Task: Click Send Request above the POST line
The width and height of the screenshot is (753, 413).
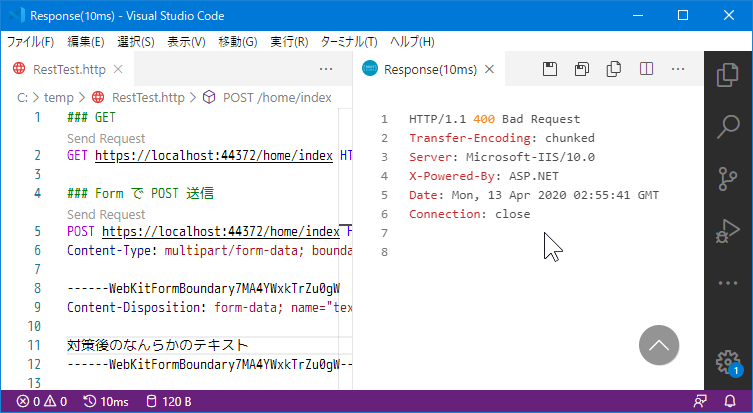Action: (106, 215)
